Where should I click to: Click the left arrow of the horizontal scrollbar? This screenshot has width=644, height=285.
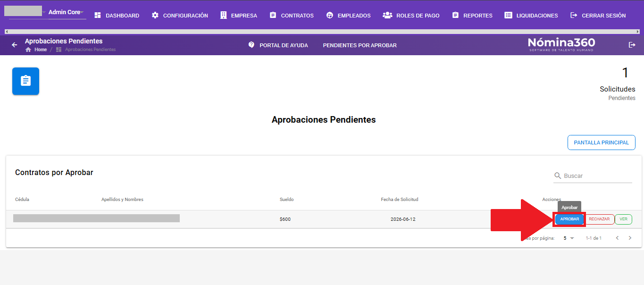coord(6,32)
